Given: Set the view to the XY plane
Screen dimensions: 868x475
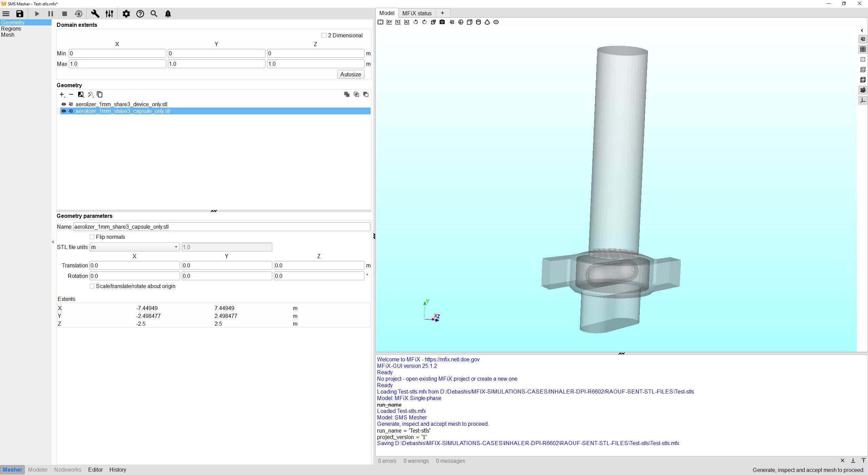Looking at the screenshot, I should pos(389,22).
